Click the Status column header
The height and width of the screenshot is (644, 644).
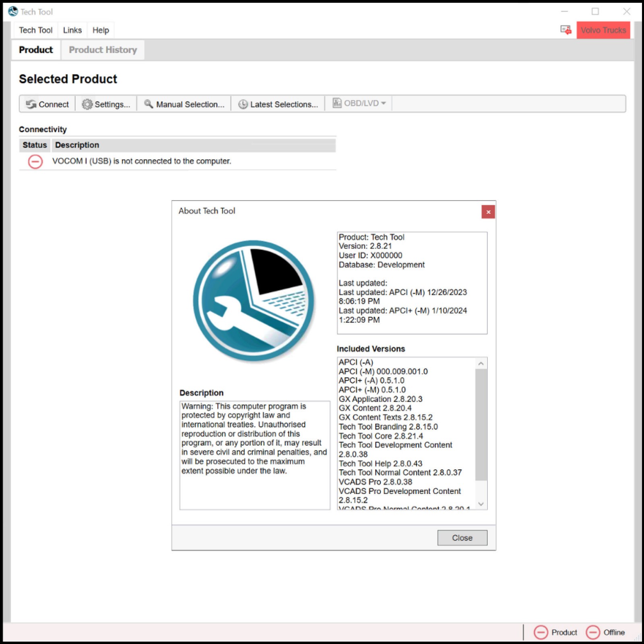point(35,145)
